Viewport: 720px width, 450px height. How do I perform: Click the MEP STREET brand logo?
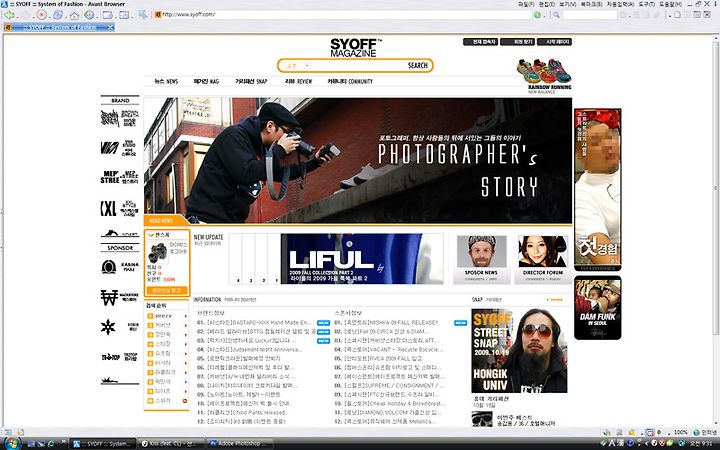(x=119, y=177)
